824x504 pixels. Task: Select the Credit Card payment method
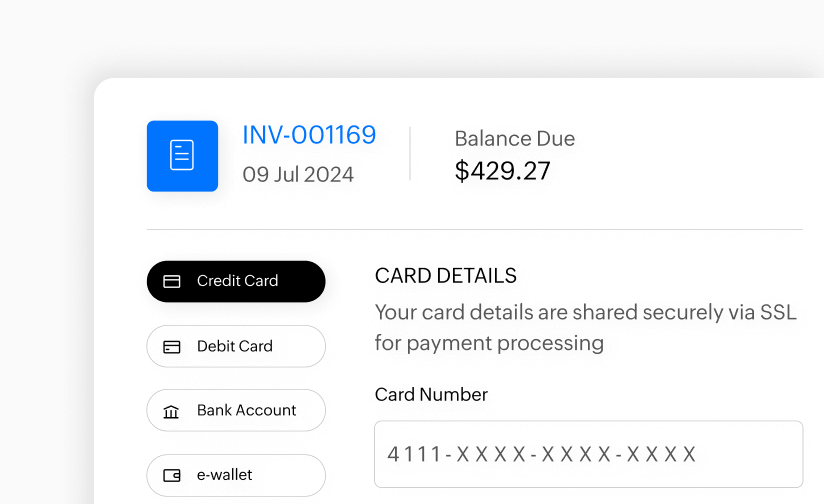(236, 281)
